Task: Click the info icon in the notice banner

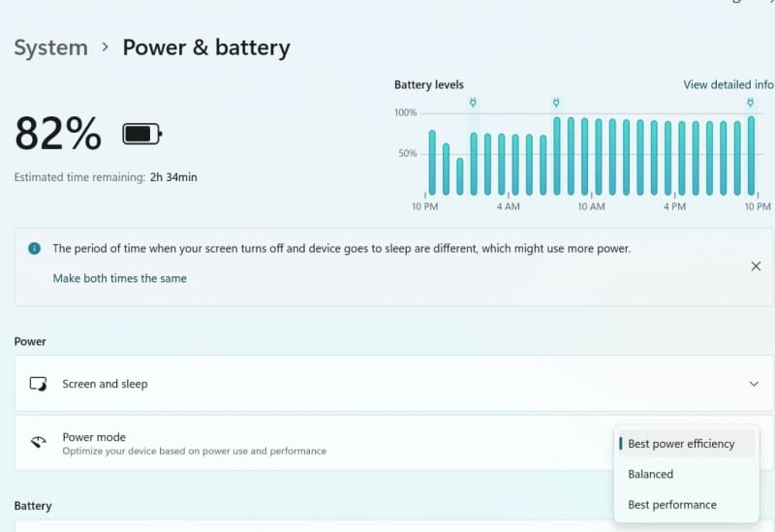Action: point(34,249)
